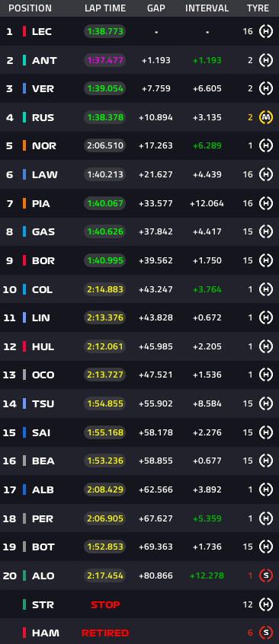The width and height of the screenshot is (279, 644).
Task: Select the POSITION column header
Action: pyautogui.click(x=30, y=8)
